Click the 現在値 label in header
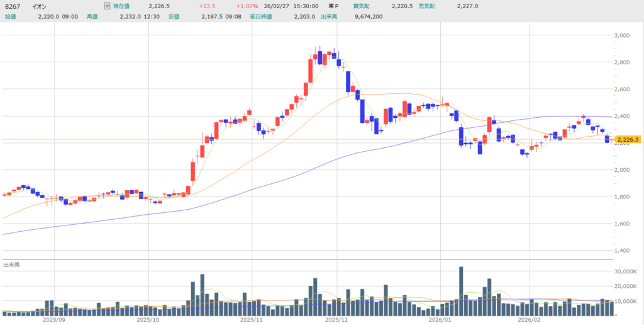 point(122,6)
